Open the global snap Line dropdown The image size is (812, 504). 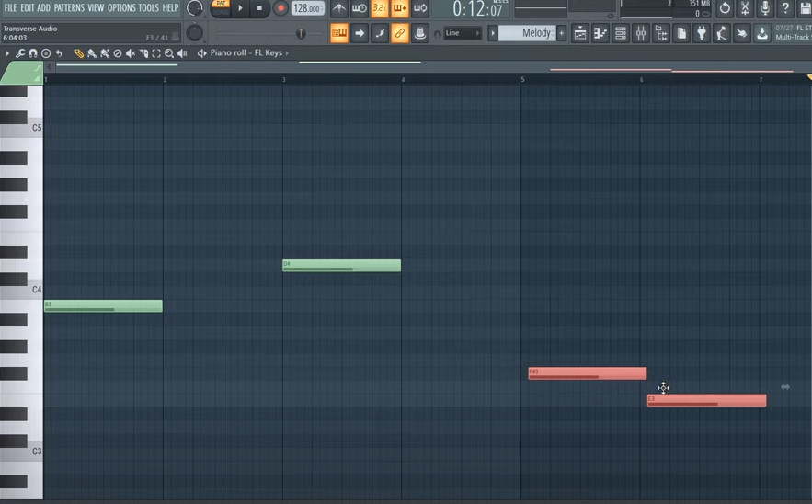463,33
